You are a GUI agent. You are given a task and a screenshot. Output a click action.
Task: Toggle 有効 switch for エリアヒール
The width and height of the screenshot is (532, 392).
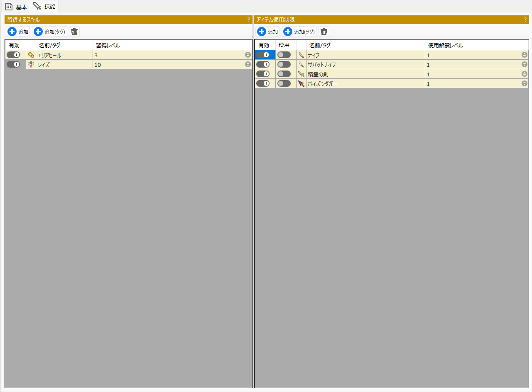coord(13,55)
